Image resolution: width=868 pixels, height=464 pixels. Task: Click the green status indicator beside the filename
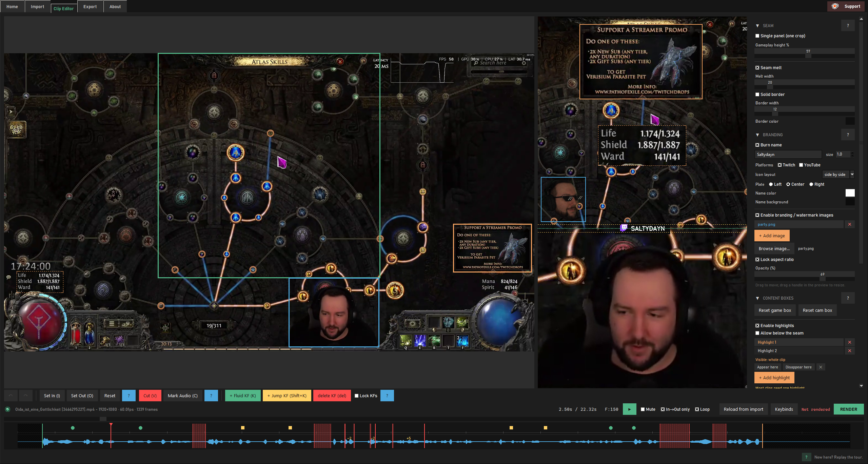point(7,409)
